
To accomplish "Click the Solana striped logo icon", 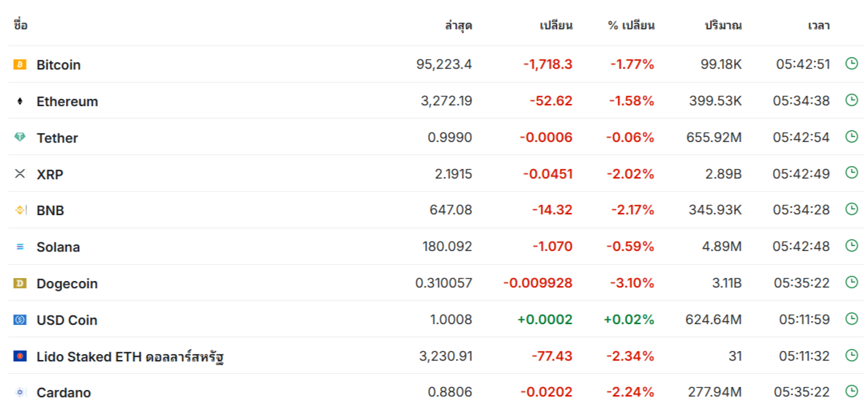I will tap(20, 247).
